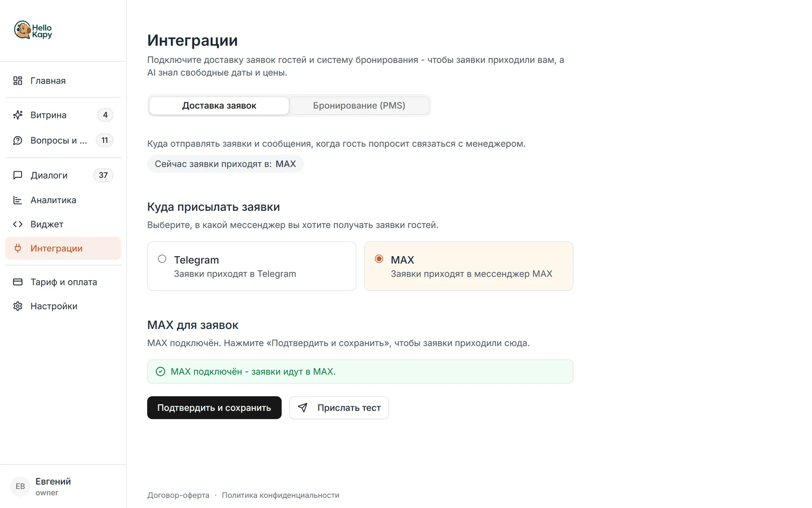Screen dimensions: 812x508
Task: Switch to Доставка заявок tab
Action: (219, 106)
